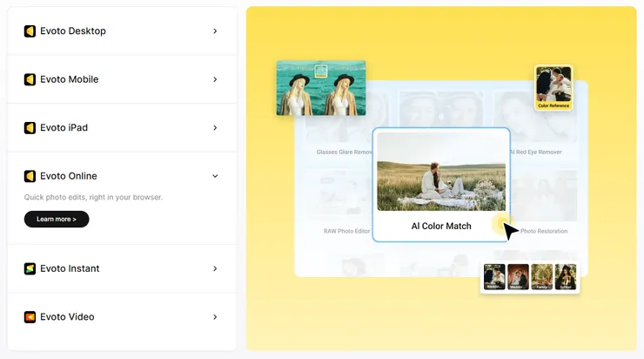
Task: Open the Evoto Instant menu item
Action: pos(122,268)
